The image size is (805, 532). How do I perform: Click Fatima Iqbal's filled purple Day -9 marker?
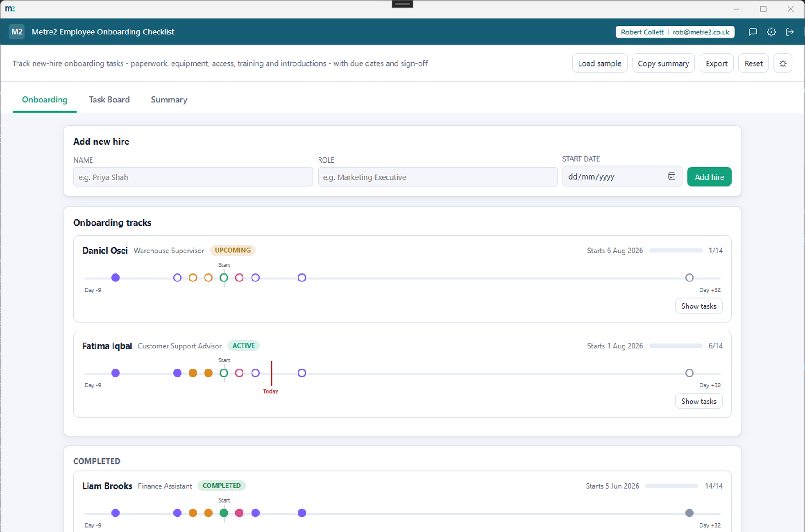(x=116, y=373)
